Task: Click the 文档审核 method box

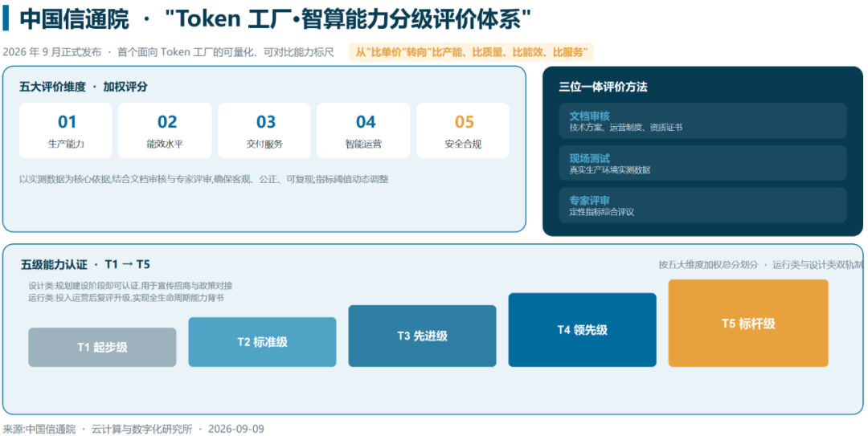Action: coord(702,120)
